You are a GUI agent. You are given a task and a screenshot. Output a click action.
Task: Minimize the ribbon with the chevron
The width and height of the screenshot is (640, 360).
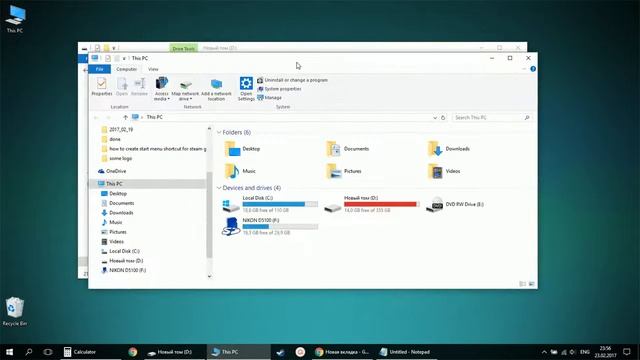click(524, 69)
